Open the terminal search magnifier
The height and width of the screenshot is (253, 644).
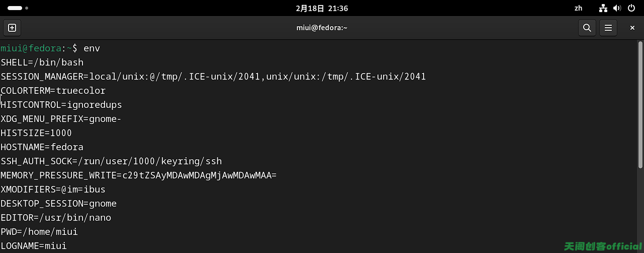(587, 28)
